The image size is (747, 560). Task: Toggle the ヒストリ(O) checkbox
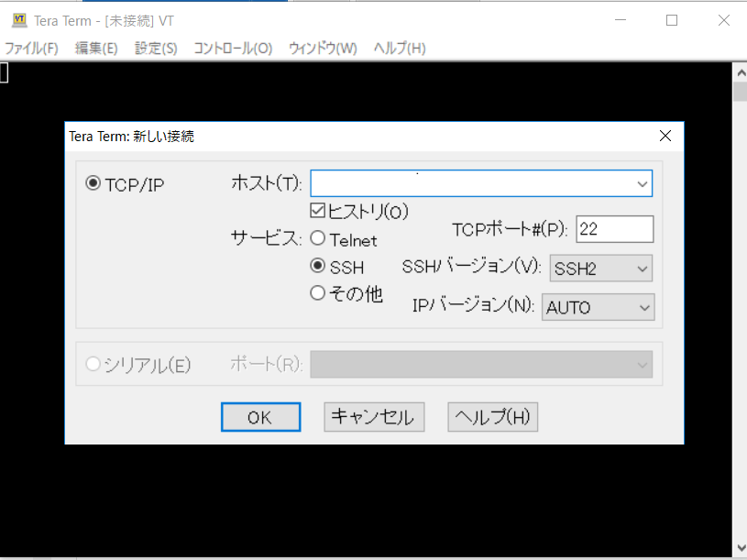318,211
